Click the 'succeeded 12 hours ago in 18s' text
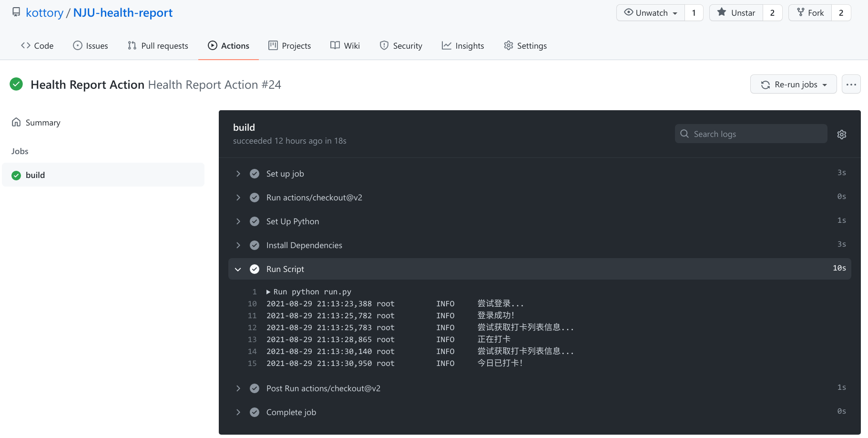 [290, 141]
